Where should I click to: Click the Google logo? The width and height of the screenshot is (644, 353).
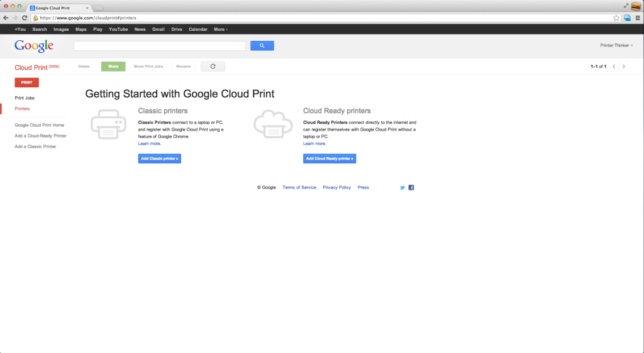(34, 46)
